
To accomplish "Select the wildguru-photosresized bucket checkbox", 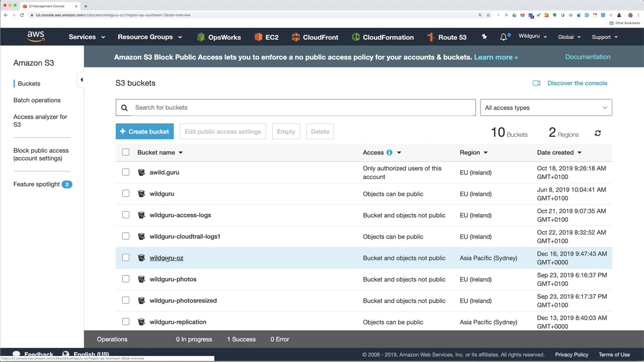I will pyautogui.click(x=126, y=301).
